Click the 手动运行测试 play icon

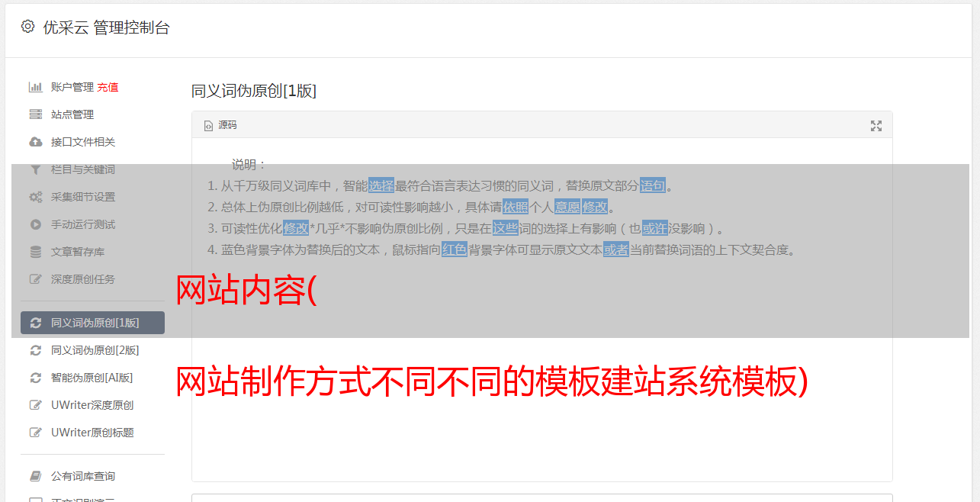coord(35,224)
